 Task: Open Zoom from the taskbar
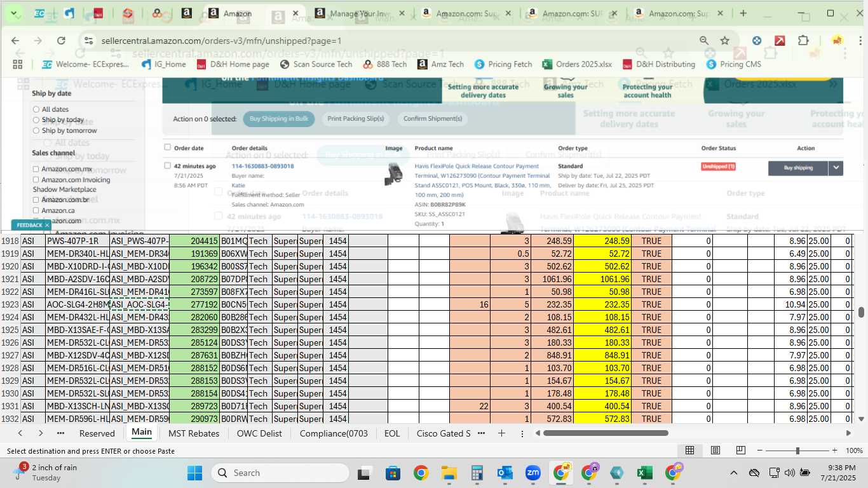(533, 473)
